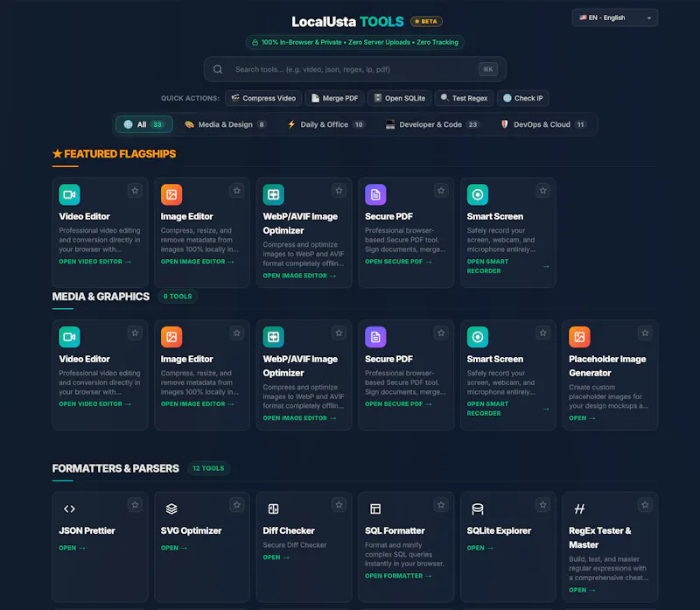Click the '12 TOOLS' badge
The width and height of the screenshot is (700, 610).
point(208,468)
